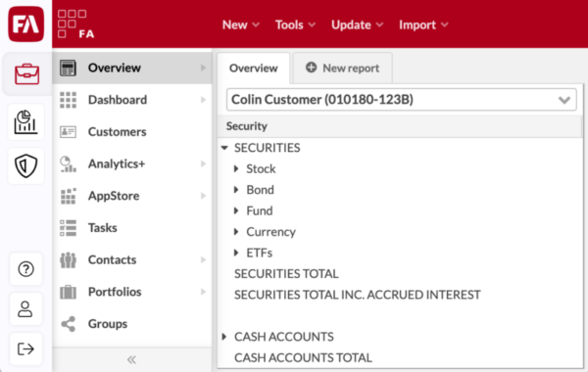
Task: Click the Customers ID card icon
Action: pyautogui.click(x=68, y=132)
